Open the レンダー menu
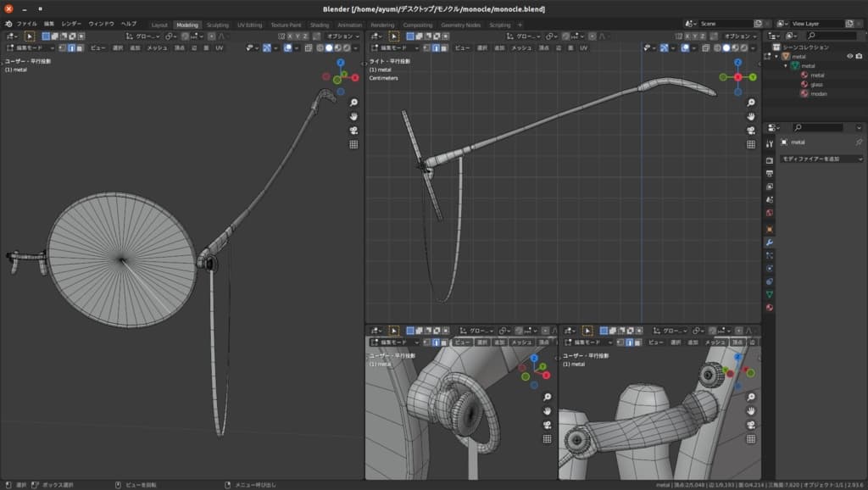868x490 pixels. [71, 25]
